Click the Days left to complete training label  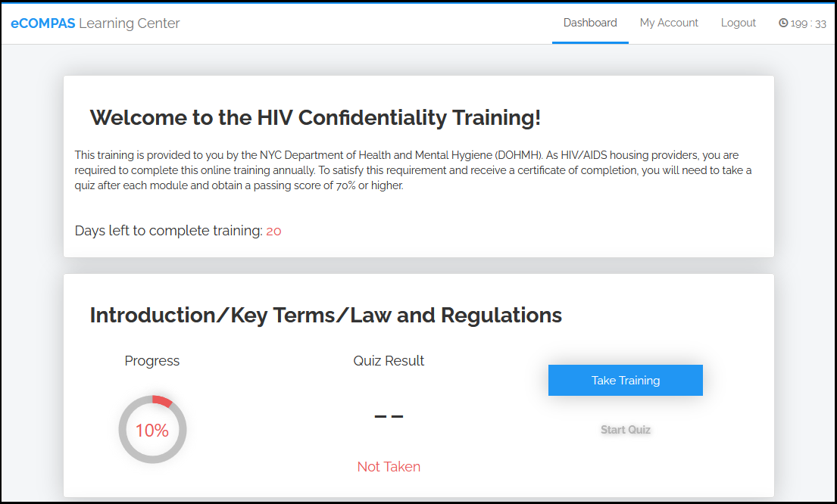(x=168, y=231)
